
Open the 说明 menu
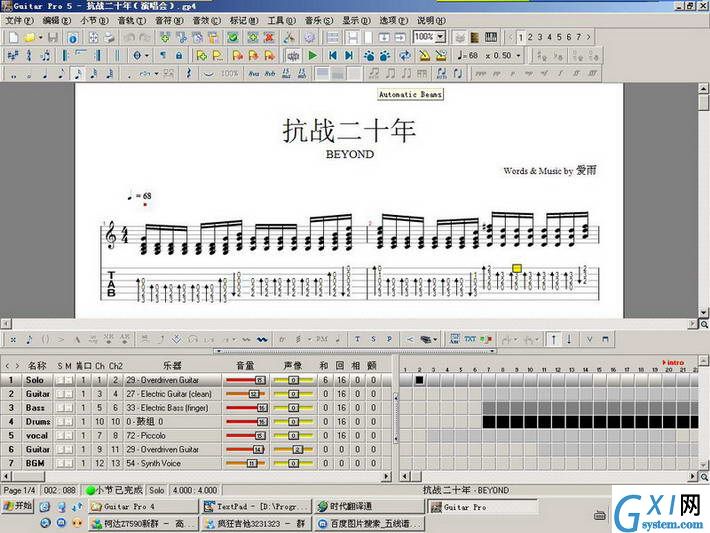(x=431, y=21)
